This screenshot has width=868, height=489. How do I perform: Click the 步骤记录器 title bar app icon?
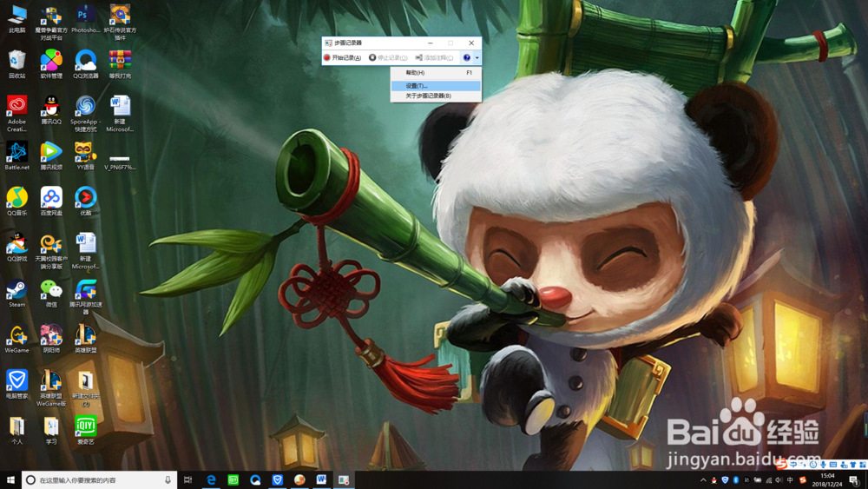pyautogui.click(x=329, y=43)
